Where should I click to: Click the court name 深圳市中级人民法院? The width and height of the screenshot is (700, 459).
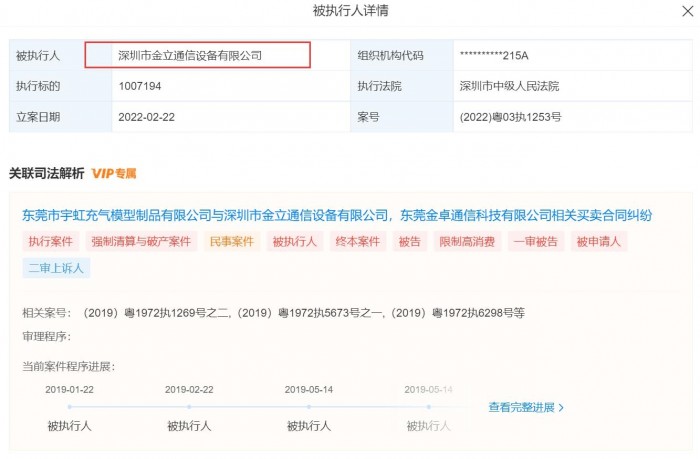[509, 86]
